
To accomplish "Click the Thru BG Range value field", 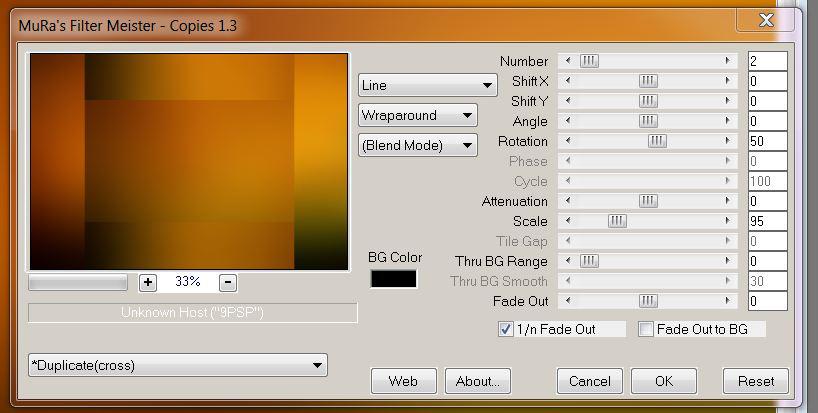I will coord(767,261).
